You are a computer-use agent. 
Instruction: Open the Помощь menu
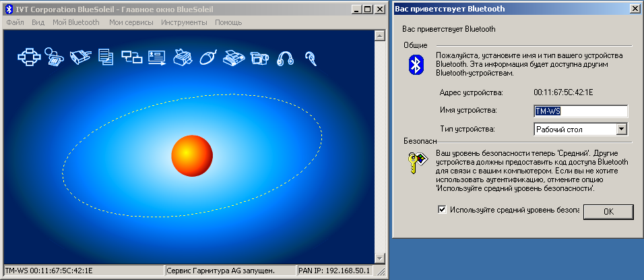click(x=228, y=22)
